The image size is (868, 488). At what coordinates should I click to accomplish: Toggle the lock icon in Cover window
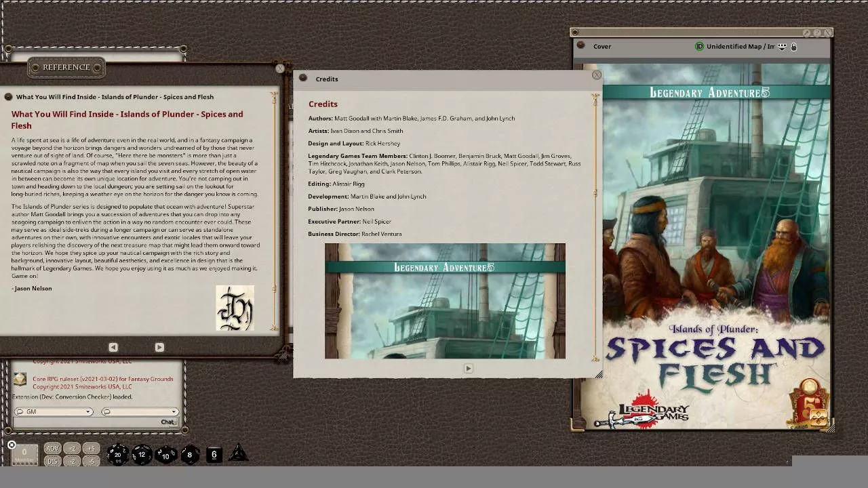coord(793,47)
